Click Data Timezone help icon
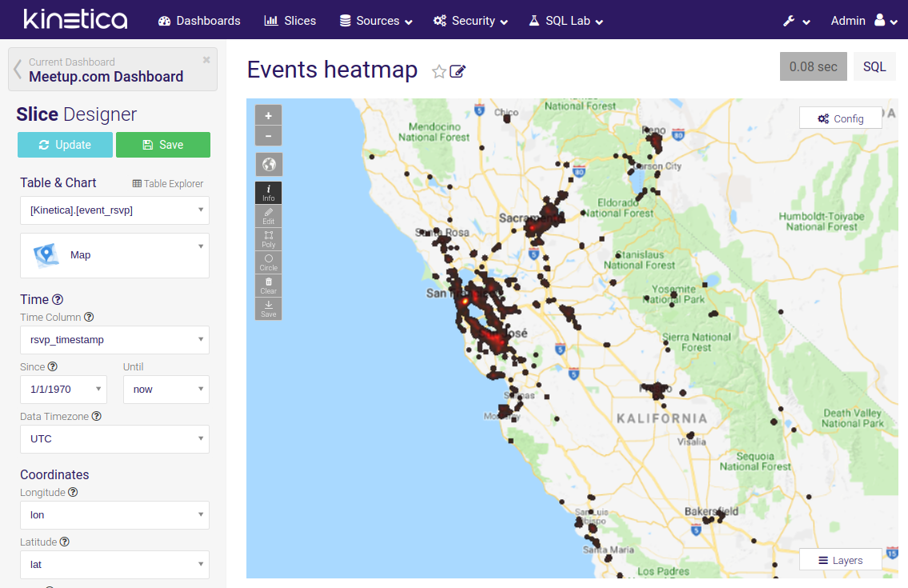 click(x=97, y=416)
